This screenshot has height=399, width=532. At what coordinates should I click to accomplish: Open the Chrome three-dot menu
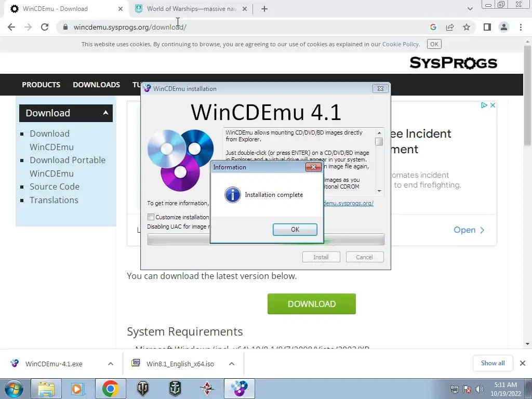(521, 27)
